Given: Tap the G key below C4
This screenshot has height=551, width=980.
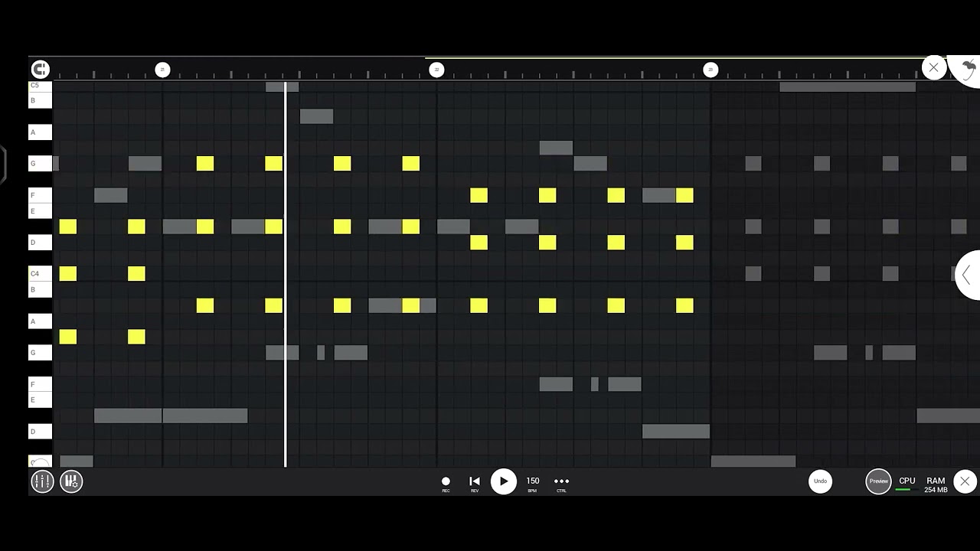Looking at the screenshot, I should [x=40, y=353].
